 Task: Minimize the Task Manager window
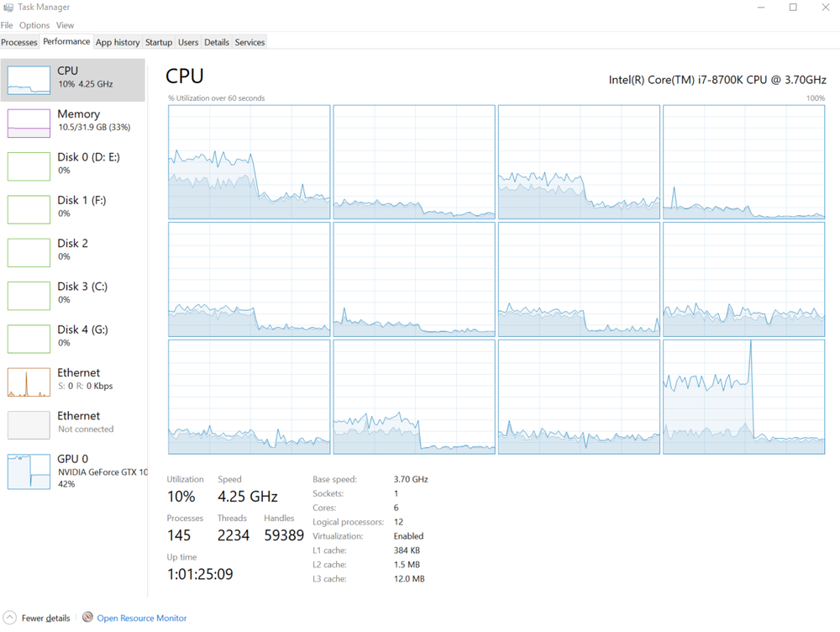(x=761, y=7)
